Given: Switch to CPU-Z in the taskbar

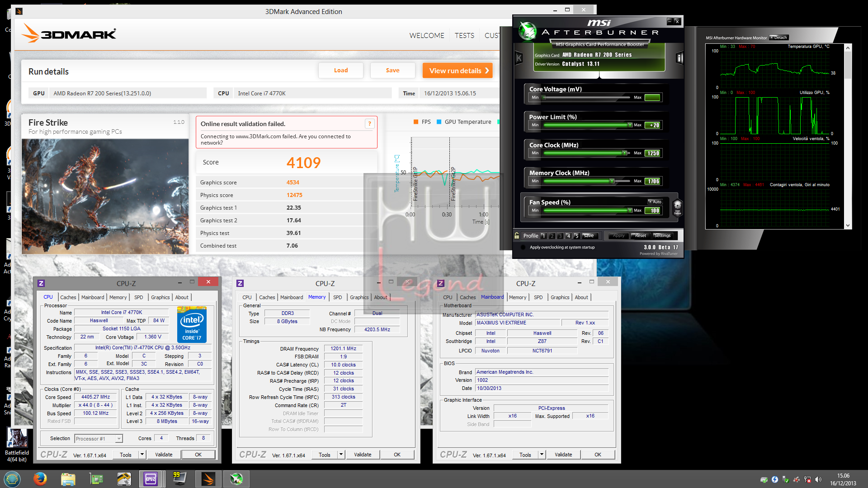Looking at the screenshot, I should 151,479.
